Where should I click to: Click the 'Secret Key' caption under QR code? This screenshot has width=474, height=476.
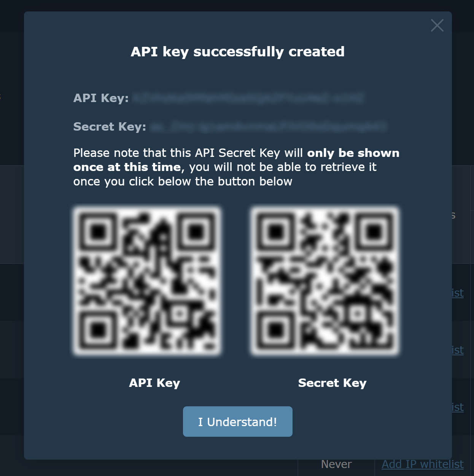[x=332, y=383]
